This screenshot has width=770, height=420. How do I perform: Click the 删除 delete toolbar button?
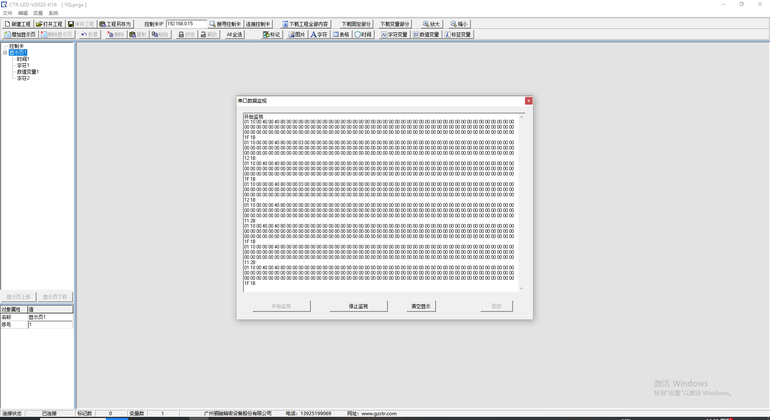pyautogui.click(x=116, y=34)
